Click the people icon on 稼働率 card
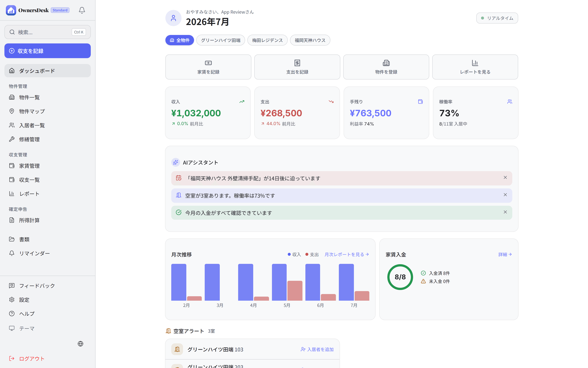 click(510, 102)
